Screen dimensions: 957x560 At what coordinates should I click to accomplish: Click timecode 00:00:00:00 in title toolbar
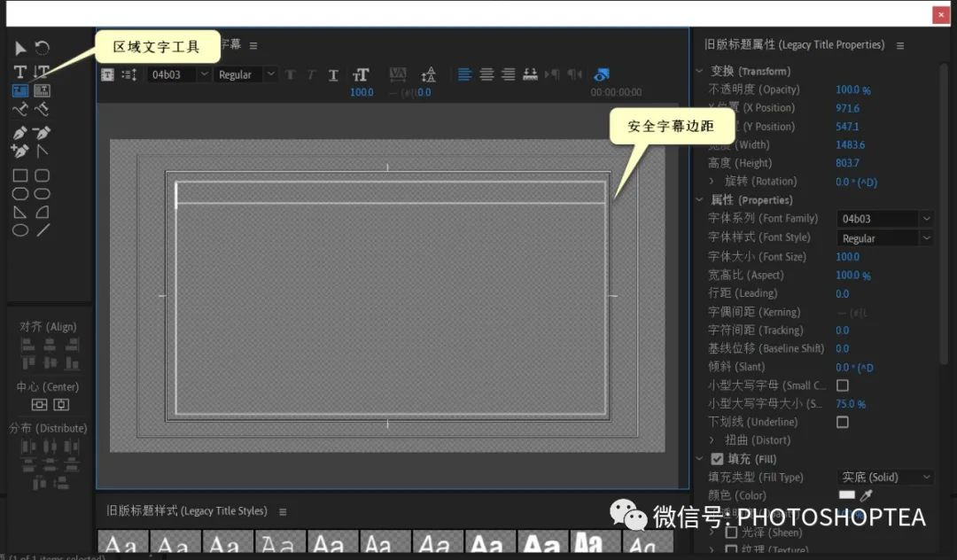tap(616, 92)
